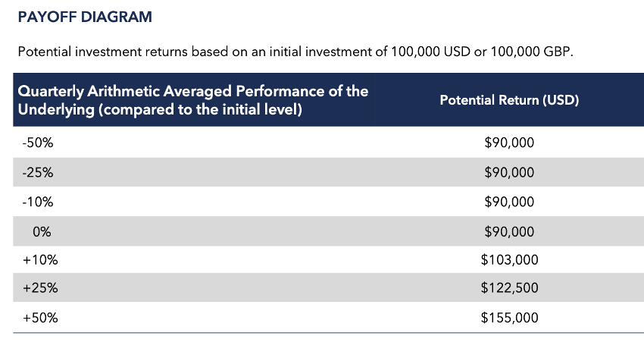Select the +25% performance cell
644x355 pixels.
[39, 289]
